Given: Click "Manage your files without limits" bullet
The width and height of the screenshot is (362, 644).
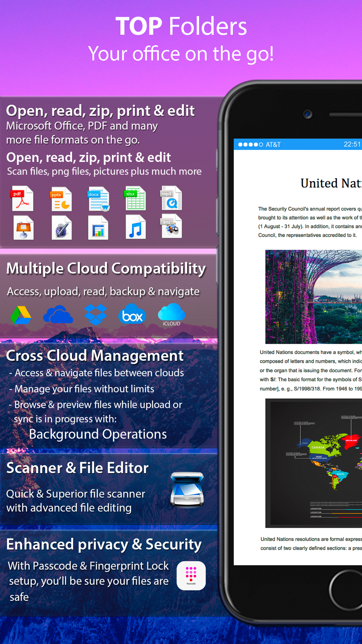Looking at the screenshot, I should click(x=82, y=389).
